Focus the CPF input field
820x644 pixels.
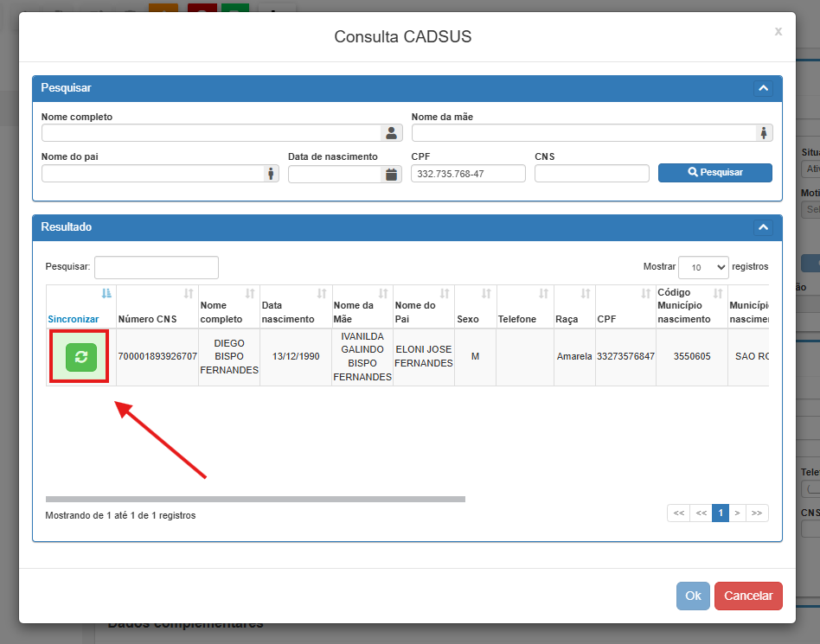468,174
